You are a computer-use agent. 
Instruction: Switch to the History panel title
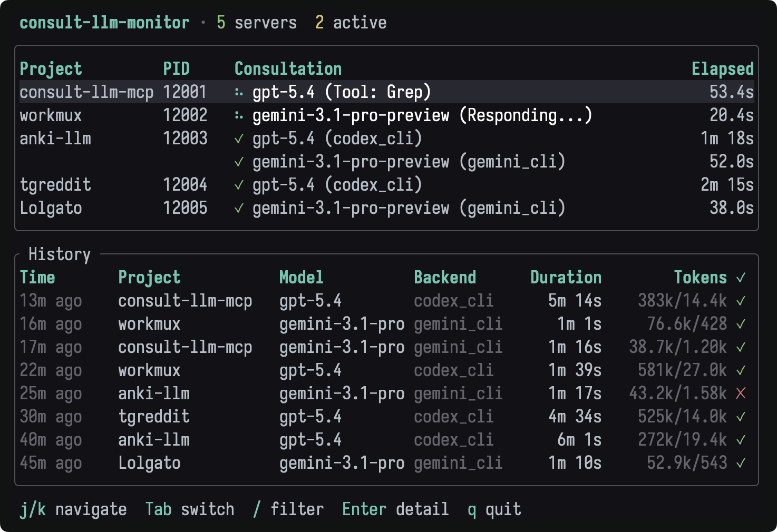coord(60,254)
